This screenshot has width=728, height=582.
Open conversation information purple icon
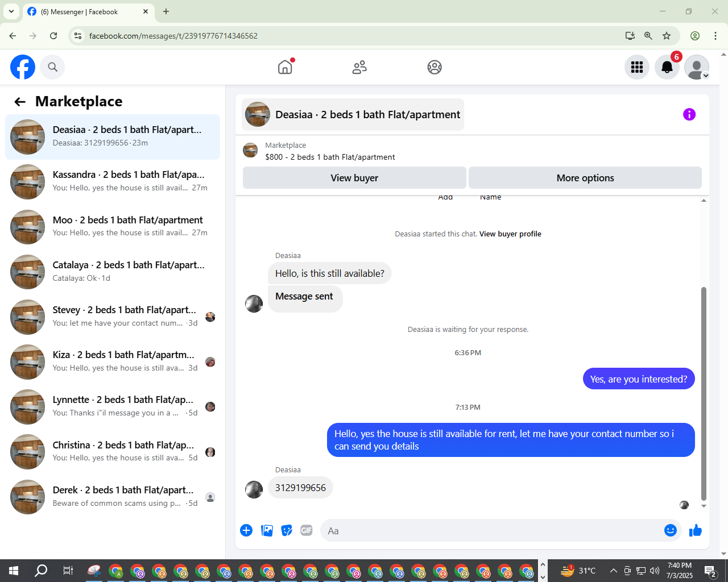tap(689, 114)
